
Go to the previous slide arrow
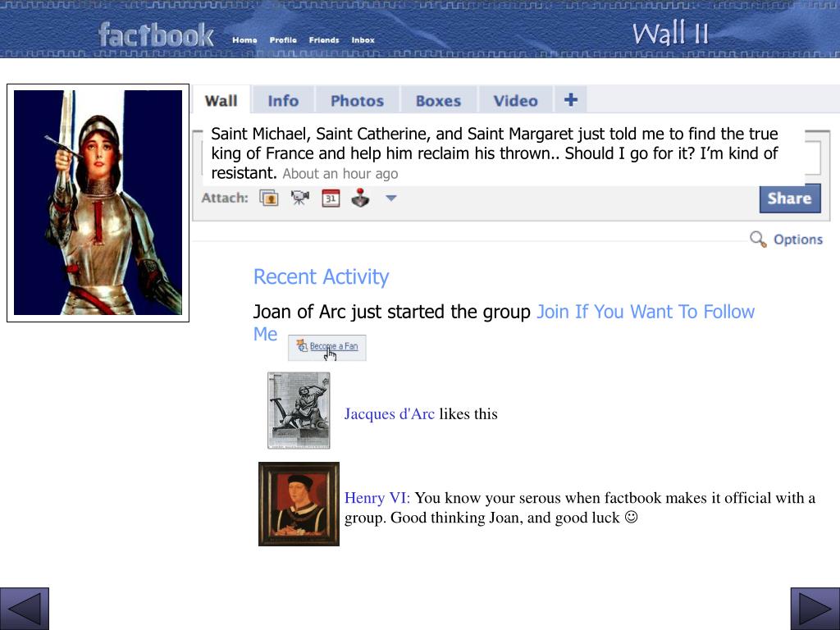coord(25,609)
